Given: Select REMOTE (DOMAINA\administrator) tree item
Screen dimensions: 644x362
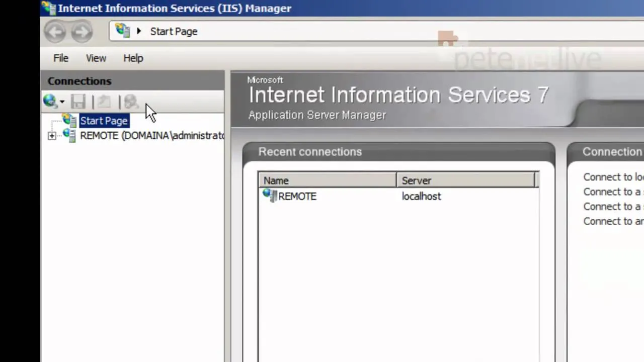Looking at the screenshot, I should pos(151,136).
